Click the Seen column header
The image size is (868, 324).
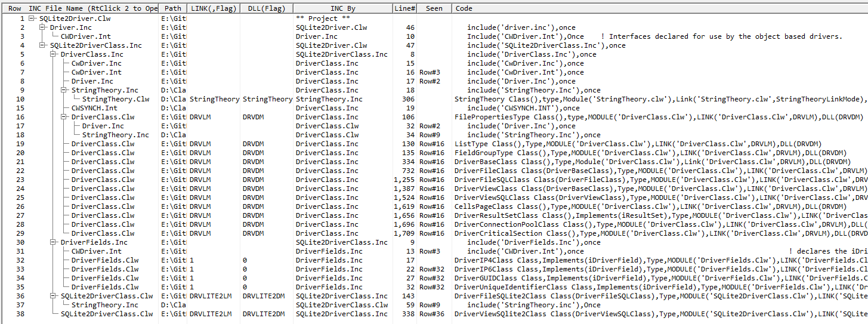point(434,8)
